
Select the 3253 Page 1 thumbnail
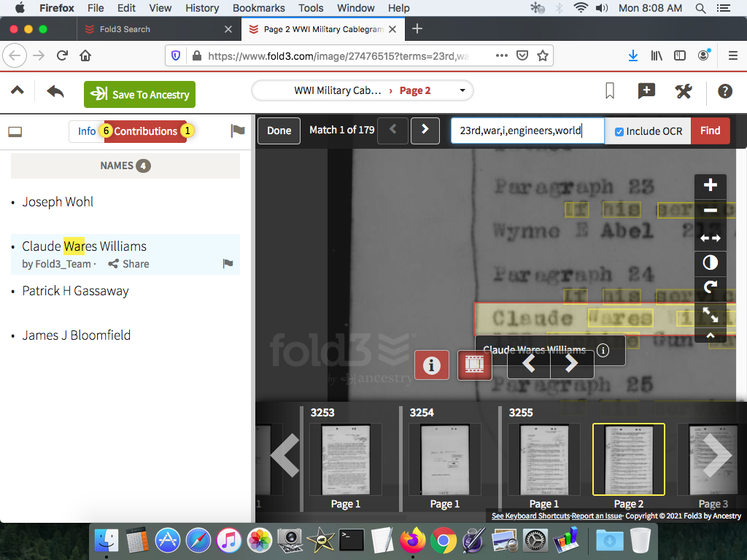point(346,459)
